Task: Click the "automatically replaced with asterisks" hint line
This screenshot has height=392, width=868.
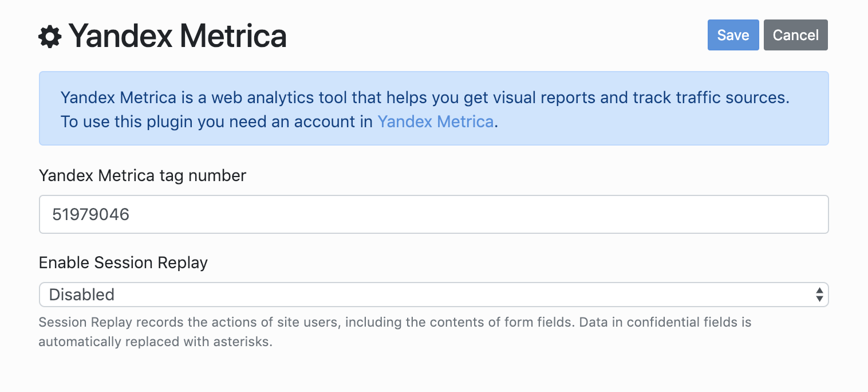Action: (x=155, y=343)
